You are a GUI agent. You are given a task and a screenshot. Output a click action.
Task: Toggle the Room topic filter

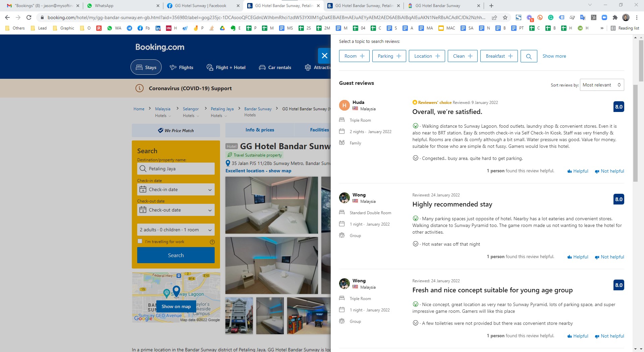[354, 56]
